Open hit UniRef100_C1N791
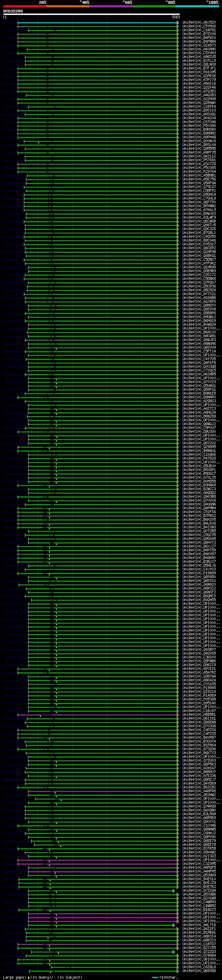The height and width of the screenshot is (980, 222). [199, 30]
